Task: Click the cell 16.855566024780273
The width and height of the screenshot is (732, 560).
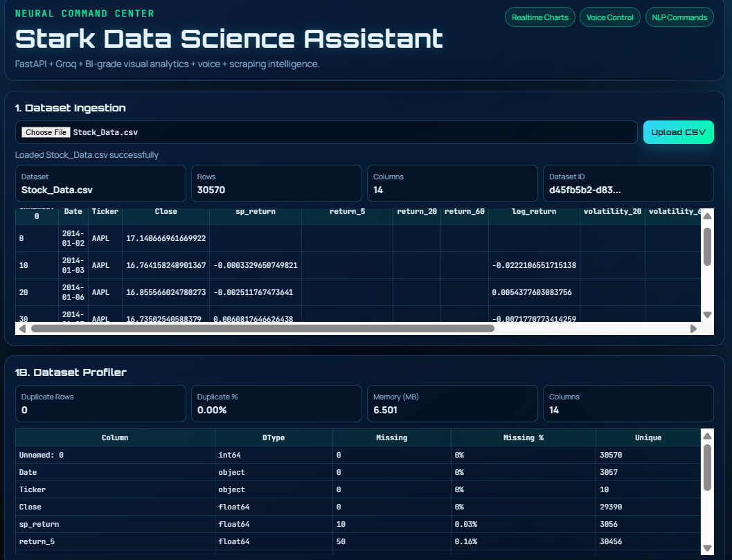Action: point(166,293)
